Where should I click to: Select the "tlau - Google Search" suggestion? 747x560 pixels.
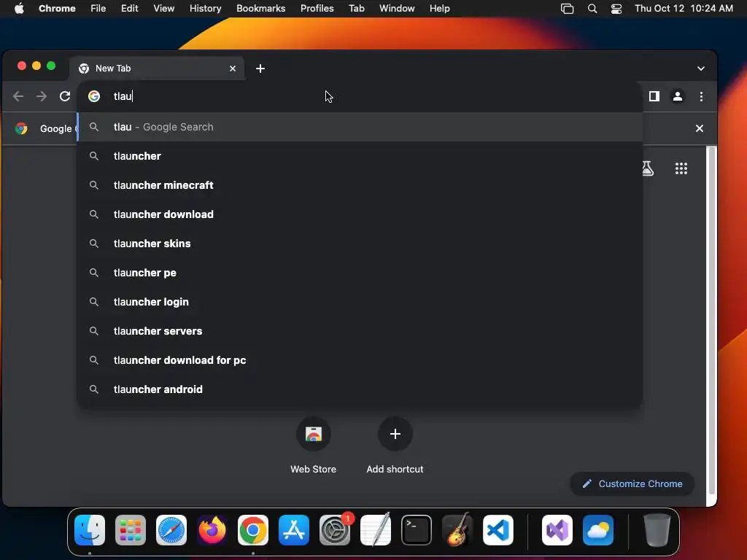point(360,127)
